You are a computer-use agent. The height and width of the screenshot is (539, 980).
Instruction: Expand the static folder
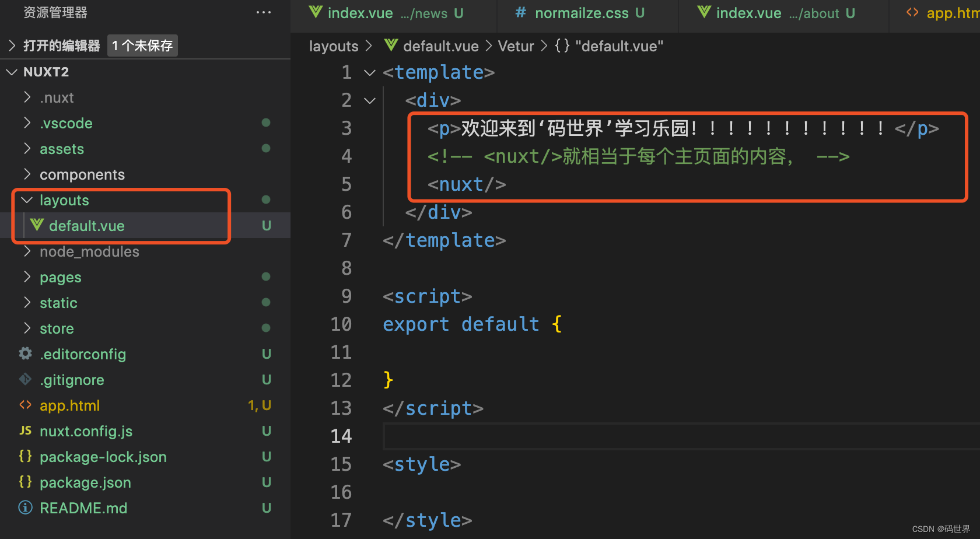pyautogui.click(x=27, y=302)
